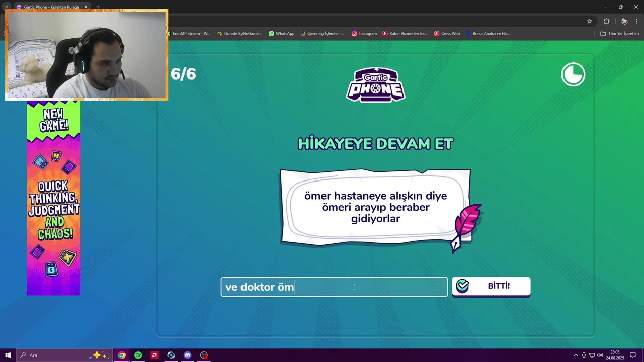The height and width of the screenshot is (362, 644).
Task: Open the Chrome extensions puzzle icon
Action: click(606, 21)
